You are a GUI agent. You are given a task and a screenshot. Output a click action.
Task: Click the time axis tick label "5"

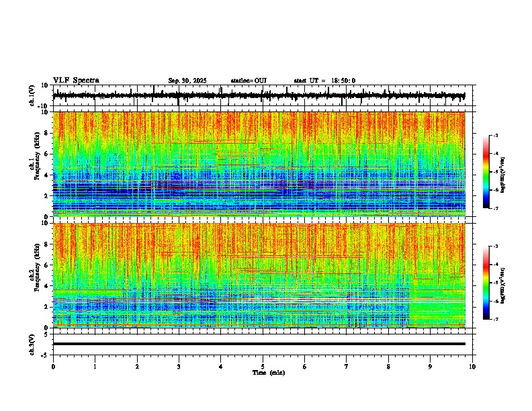263,367
